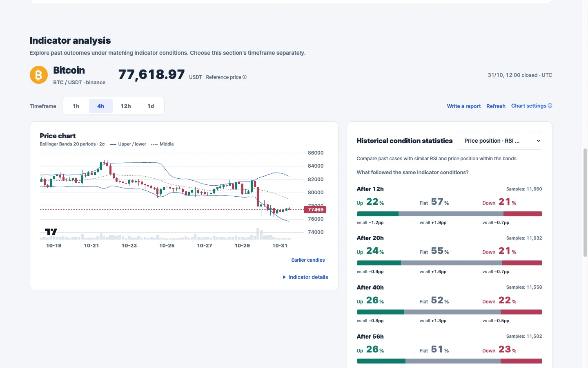588x368 pixels.
Task: Click the Historical condition statistics heading
Action: 405,141
